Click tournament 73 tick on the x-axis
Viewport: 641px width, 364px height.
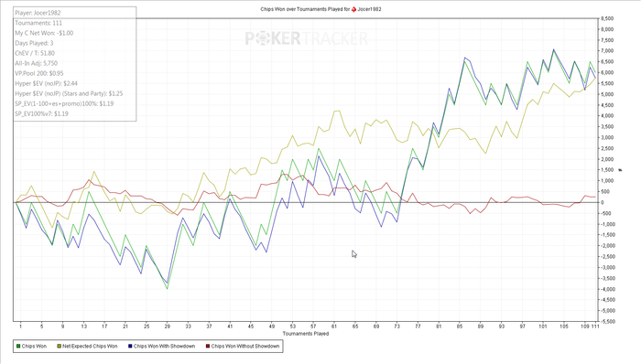(397, 327)
